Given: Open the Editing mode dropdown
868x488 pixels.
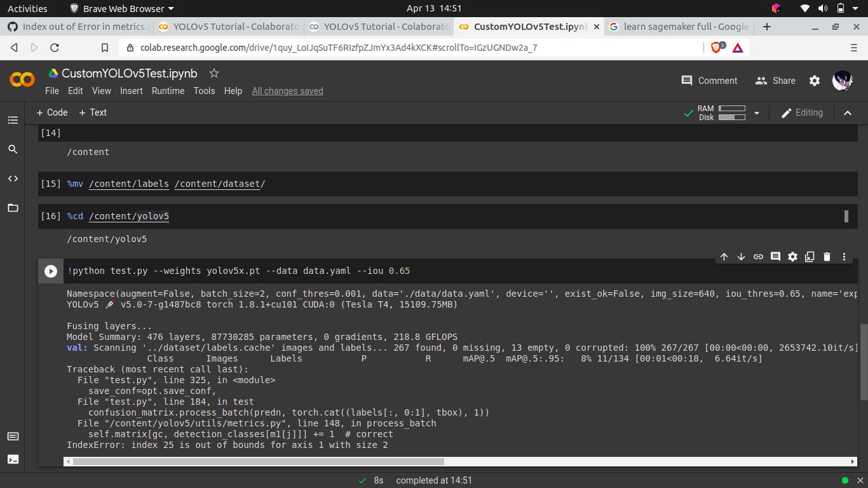Looking at the screenshot, I should (x=802, y=112).
